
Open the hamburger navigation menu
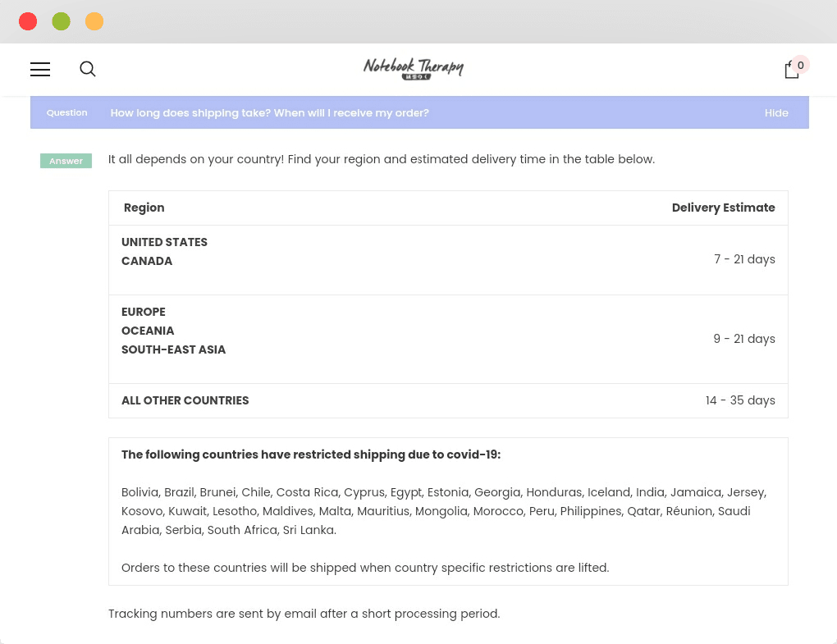point(40,70)
